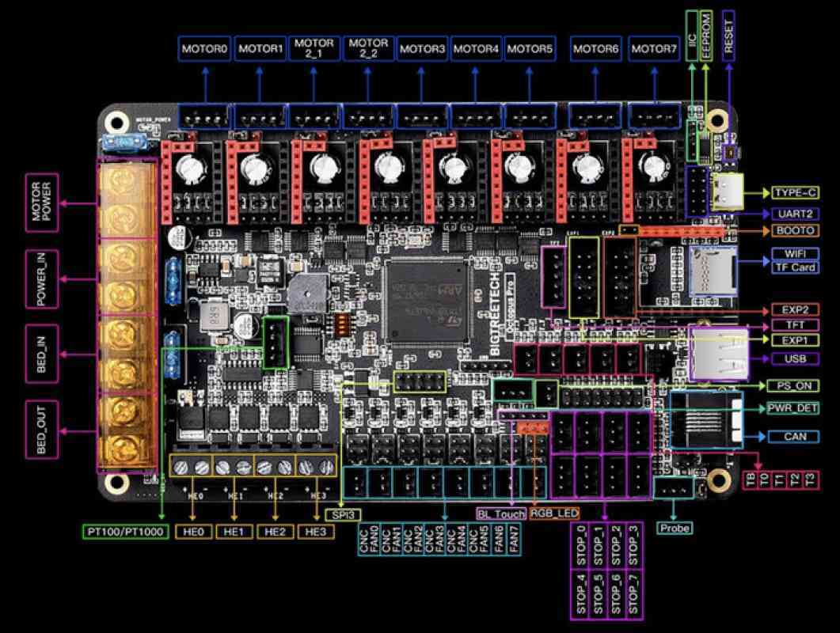Select the MOTOR6 label
Screen dimensions: 840x633
[595, 49]
